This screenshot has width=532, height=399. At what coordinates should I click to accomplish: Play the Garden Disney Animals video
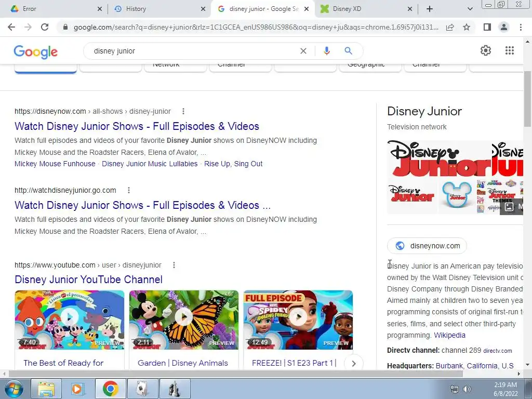point(183,320)
